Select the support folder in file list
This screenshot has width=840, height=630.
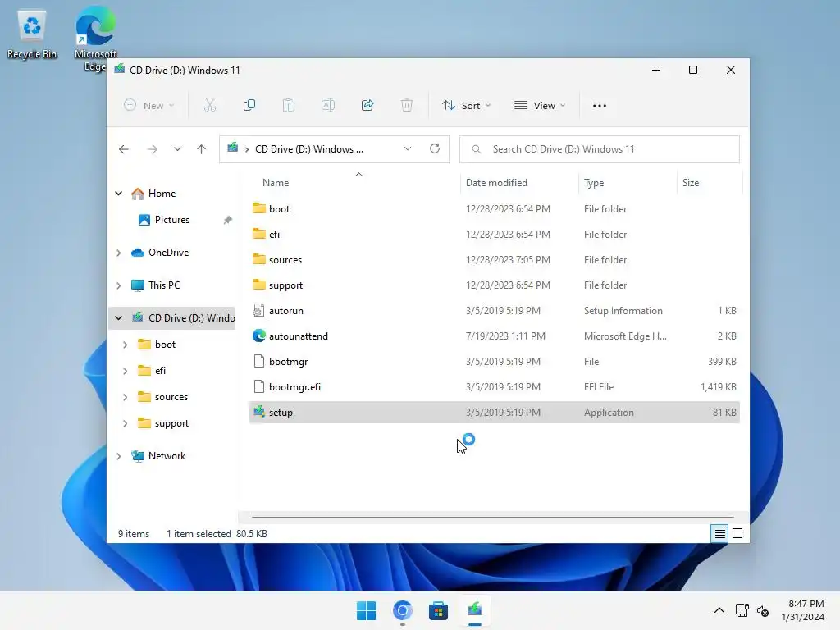tap(494, 285)
